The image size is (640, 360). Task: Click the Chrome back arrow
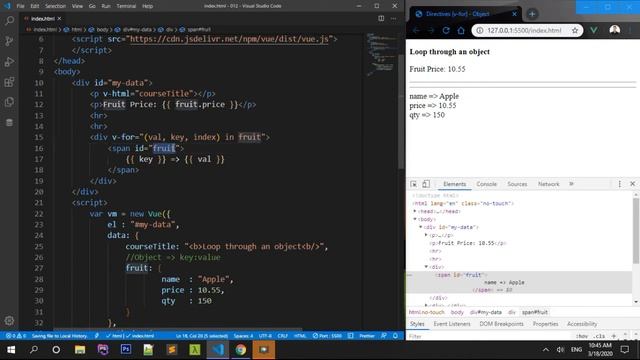[416, 30]
